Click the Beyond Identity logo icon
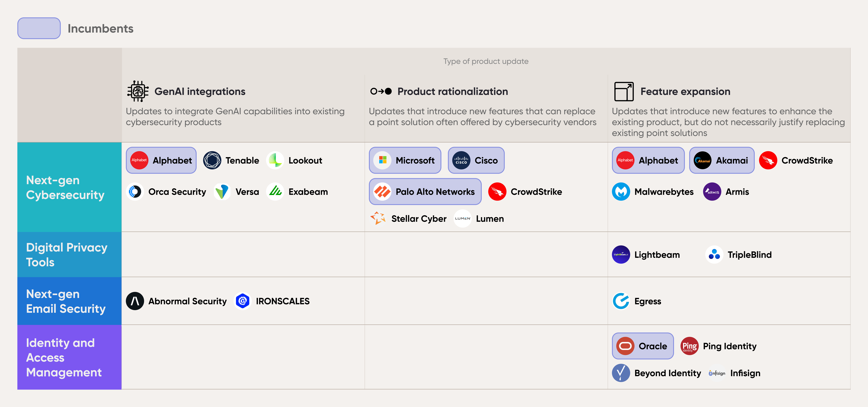This screenshot has height=407, width=868. [x=621, y=373]
